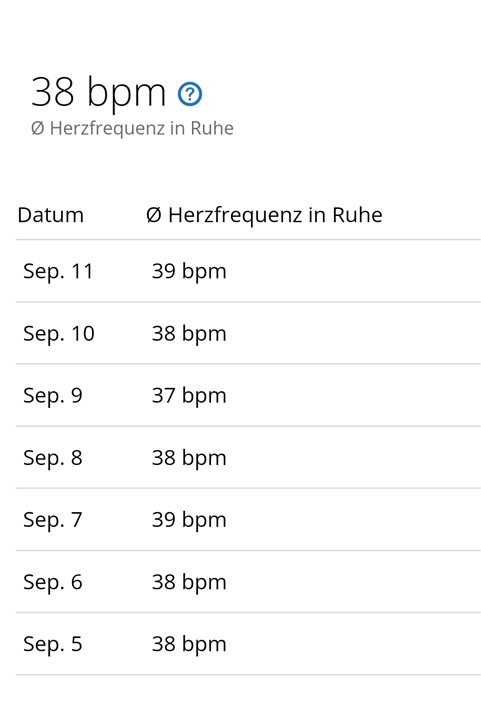Tap the gray Ø Herzfrequenz in Ruhe subtitle
This screenshot has width=481, height=720.
click(x=132, y=129)
